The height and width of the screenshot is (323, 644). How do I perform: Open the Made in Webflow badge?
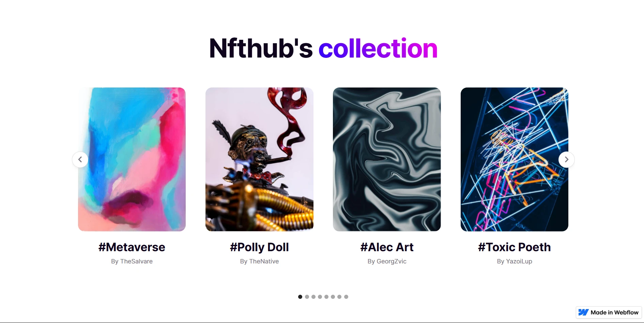point(609,312)
